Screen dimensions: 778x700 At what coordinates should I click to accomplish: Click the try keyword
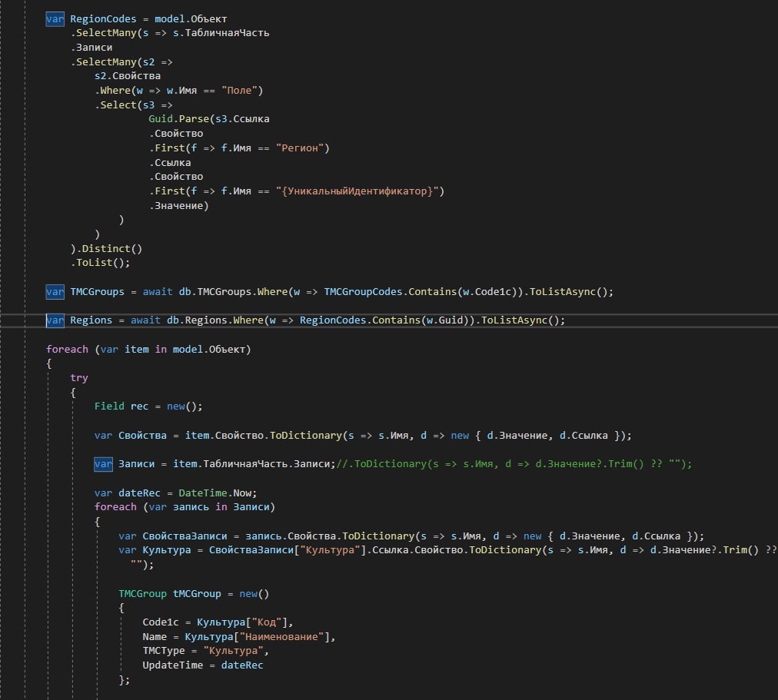pos(79,378)
